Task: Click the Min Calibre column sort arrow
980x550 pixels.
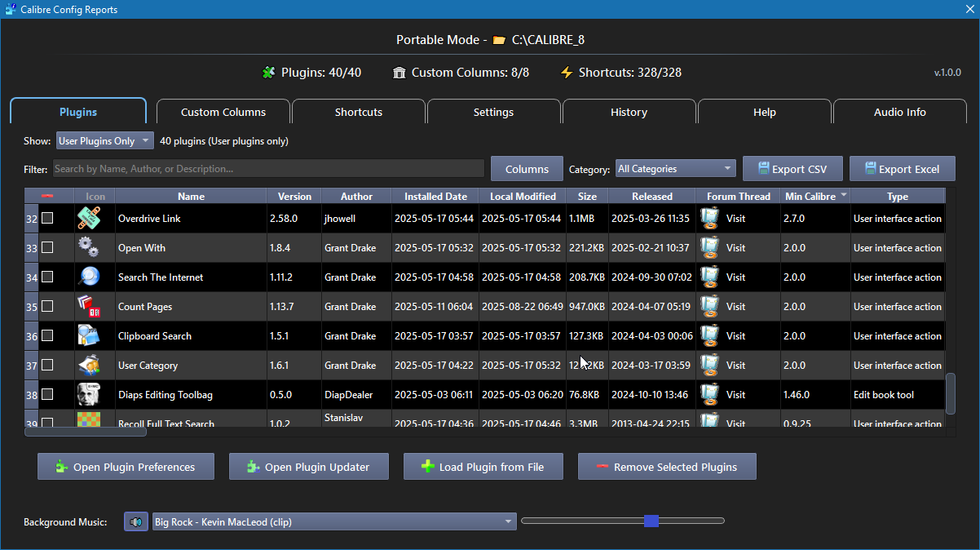Action: pos(844,195)
